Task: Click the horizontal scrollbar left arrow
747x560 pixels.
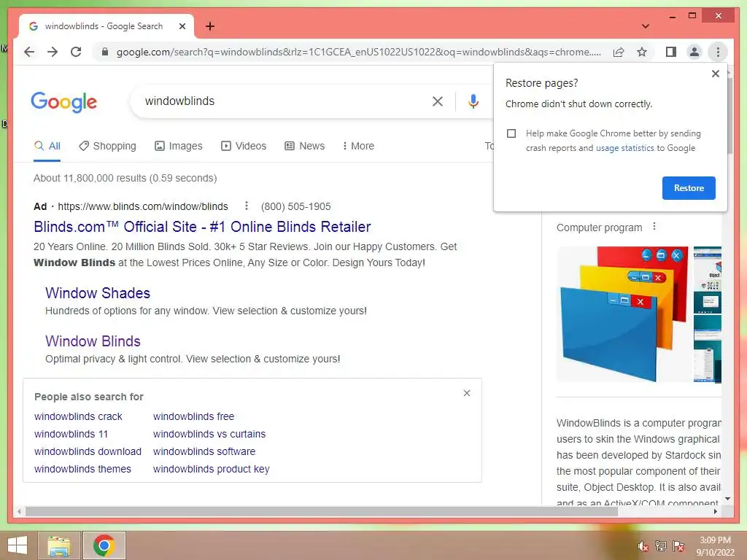Action: point(19,512)
